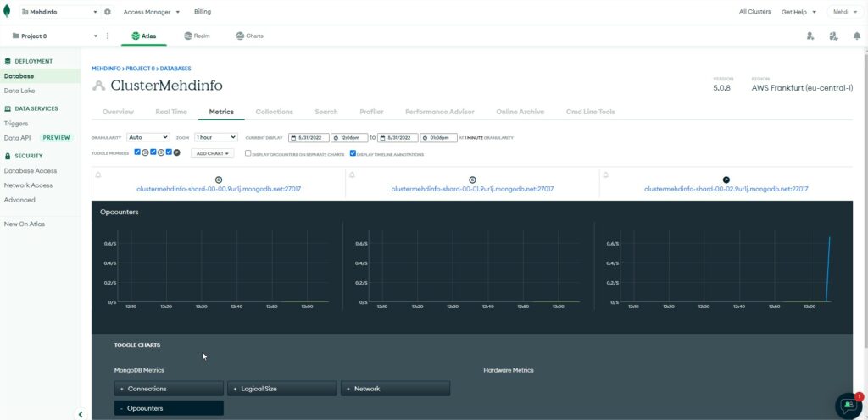This screenshot has width=868, height=420.
Task: Switch to the Atlas tab
Action: point(144,36)
